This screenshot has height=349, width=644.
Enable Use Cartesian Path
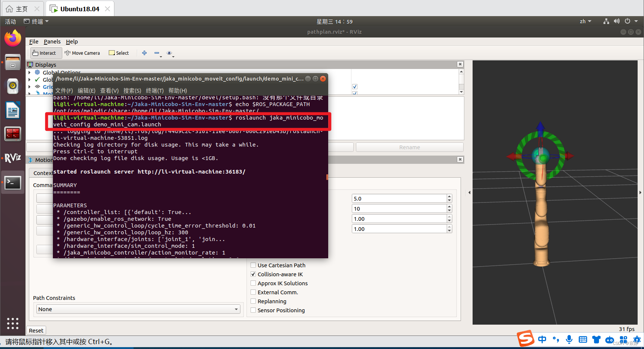coord(253,265)
